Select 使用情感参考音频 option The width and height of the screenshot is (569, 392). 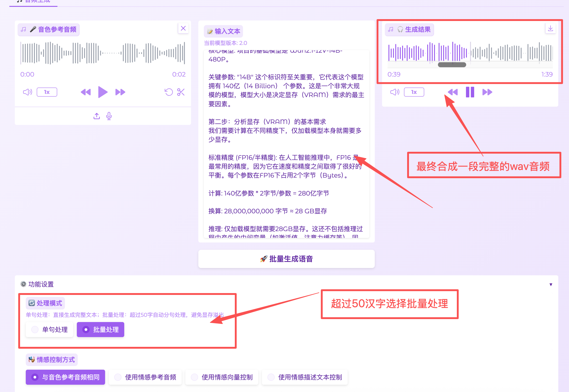point(145,377)
